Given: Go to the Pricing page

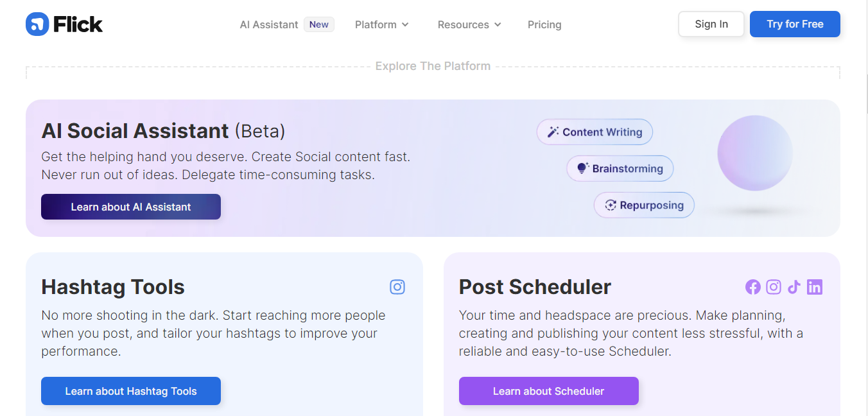Looking at the screenshot, I should click(x=544, y=24).
